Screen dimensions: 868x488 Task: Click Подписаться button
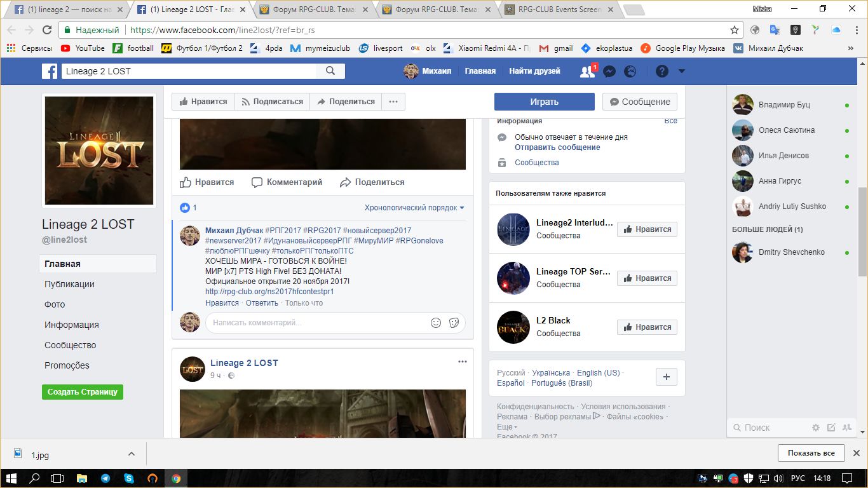coord(272,102)
